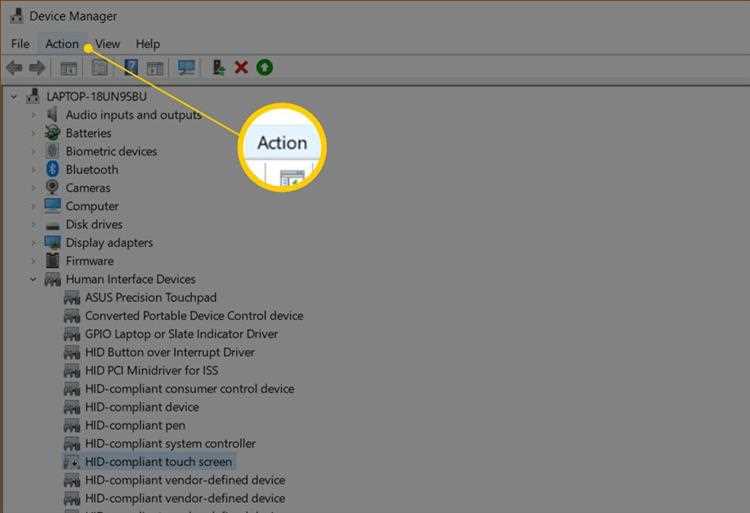Select HID-compliant touch screen device
The width and height of the screenshot is (750, 513).
pos(158,462)
